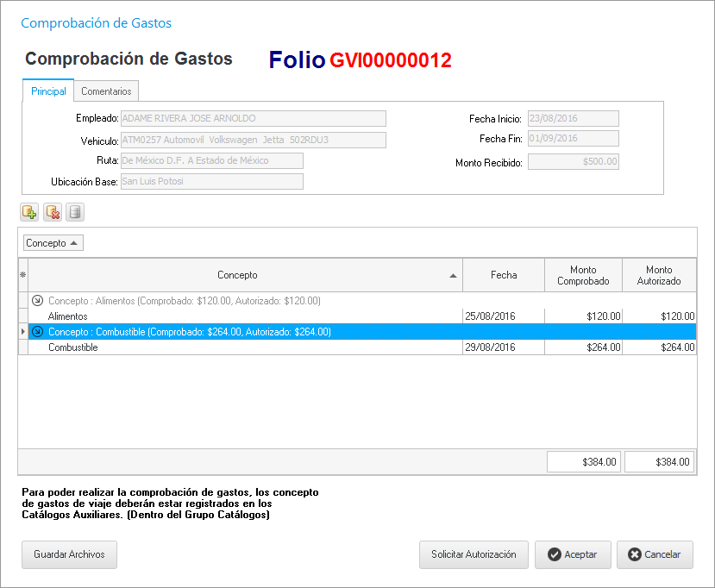Collapse the Alimentos concept group
Image resolution: width=715 pixels, height=588 pixels.
click(x=37, y=301)
